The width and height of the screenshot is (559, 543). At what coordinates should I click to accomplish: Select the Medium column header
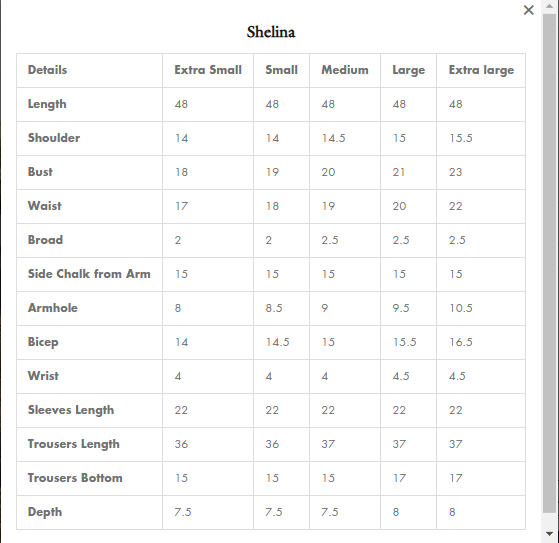(345, 70)
